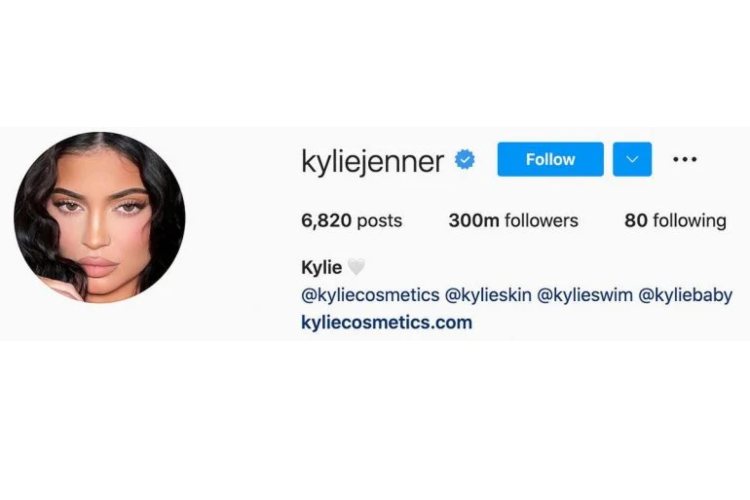
Task: Click the word posts beside 6,820
Action: click(x=380, y=222)
